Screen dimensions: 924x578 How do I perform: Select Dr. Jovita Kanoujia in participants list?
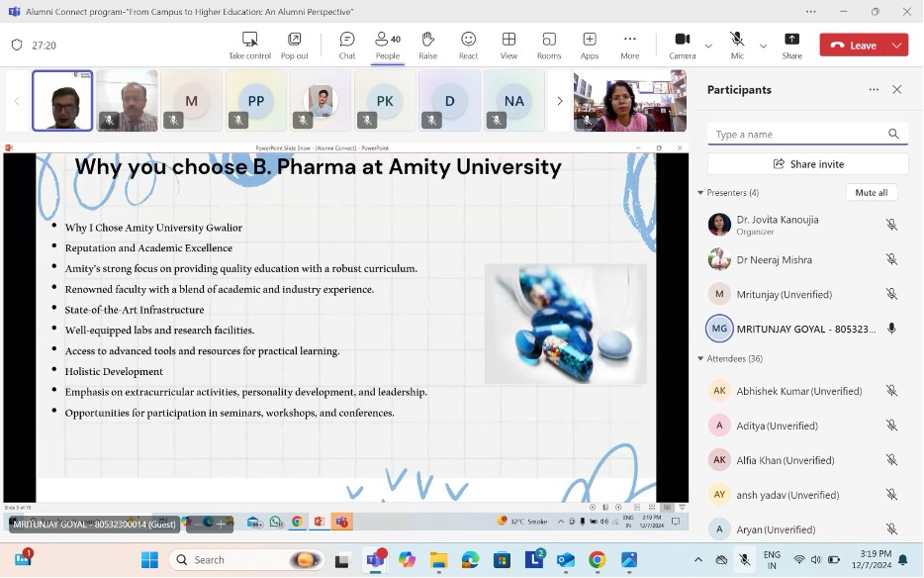coord(804,225)
